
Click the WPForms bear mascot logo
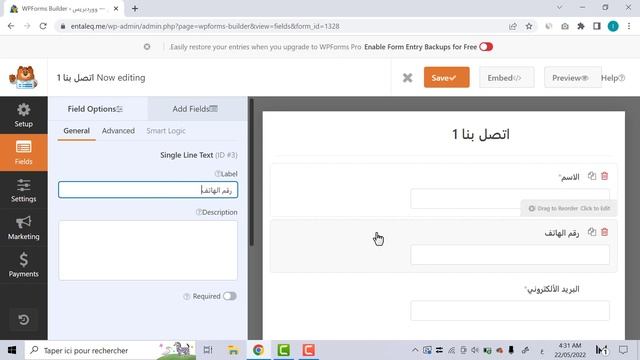[x=23, y=78]
